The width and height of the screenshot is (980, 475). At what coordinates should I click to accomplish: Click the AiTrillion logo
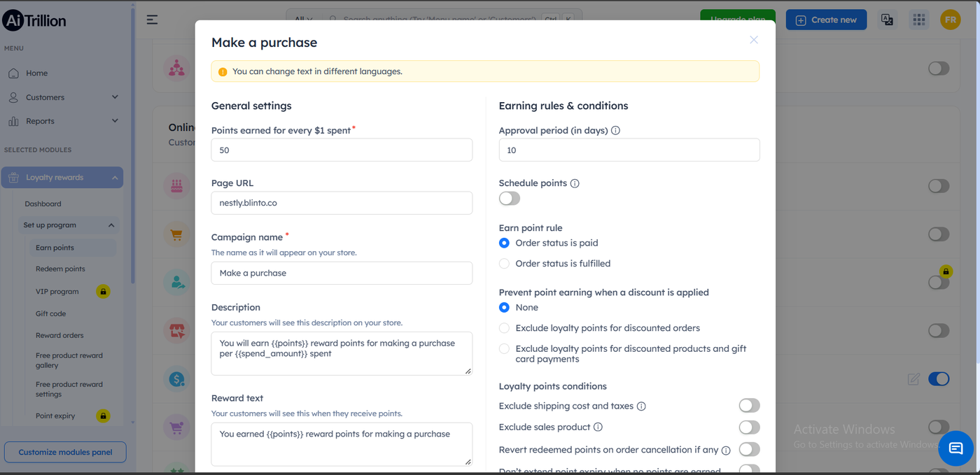coord(34,21)
